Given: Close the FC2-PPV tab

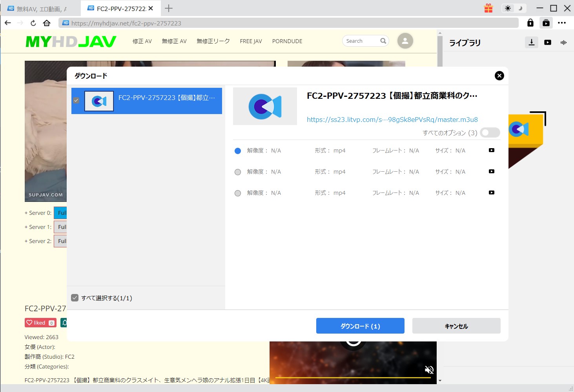Looking at the screenshot, I should [x=151, y=8].
